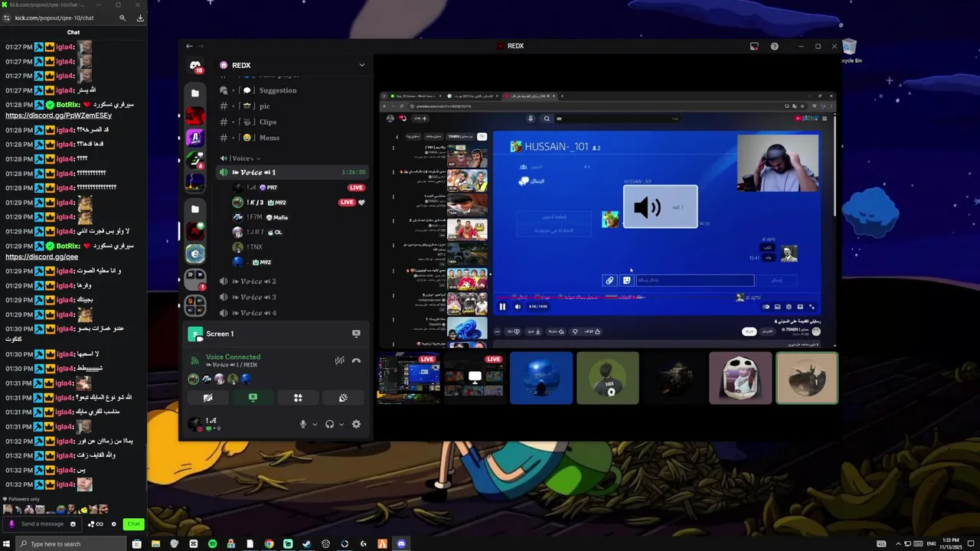Open headphone output options chevron

click(x=341, y=424)
